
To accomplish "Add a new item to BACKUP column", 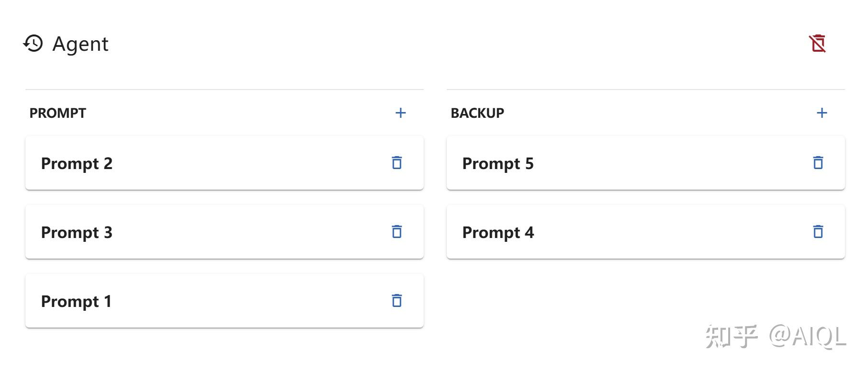I will 822,113.
